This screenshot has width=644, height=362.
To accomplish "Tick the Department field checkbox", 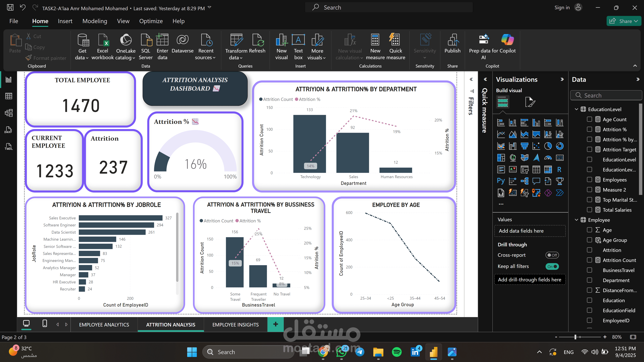I will [x=589, y=280].
